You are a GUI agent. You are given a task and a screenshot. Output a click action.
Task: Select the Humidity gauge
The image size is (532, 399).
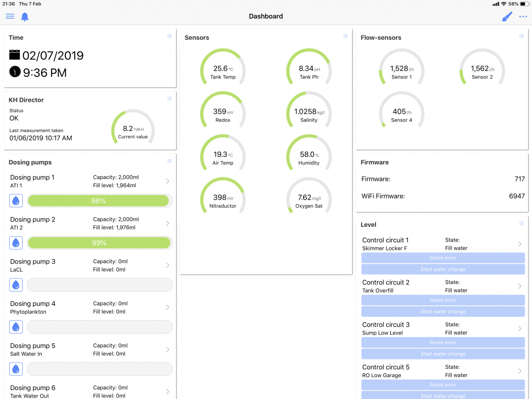[309, 154]
